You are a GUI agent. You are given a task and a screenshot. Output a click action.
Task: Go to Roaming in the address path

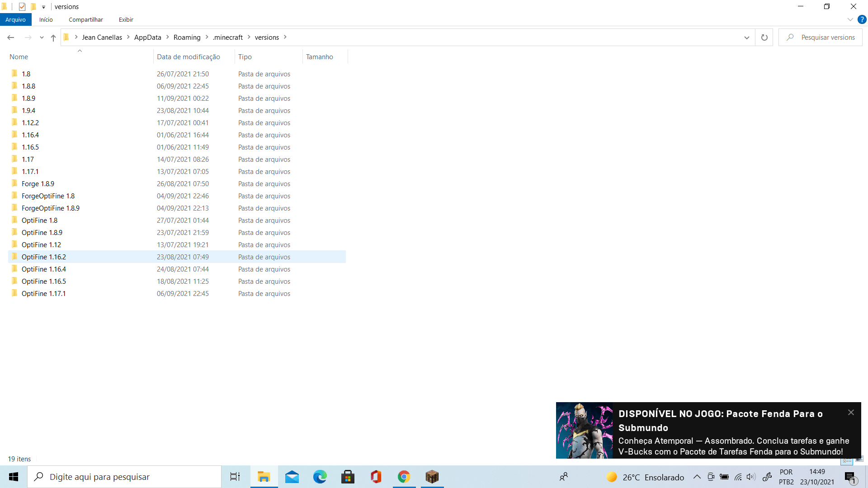(187, 38)
